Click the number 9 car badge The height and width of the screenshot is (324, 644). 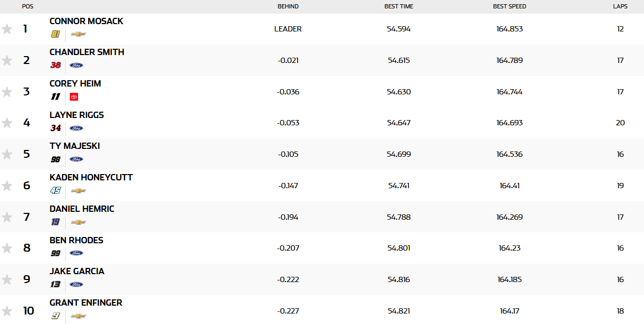[55, 316]
